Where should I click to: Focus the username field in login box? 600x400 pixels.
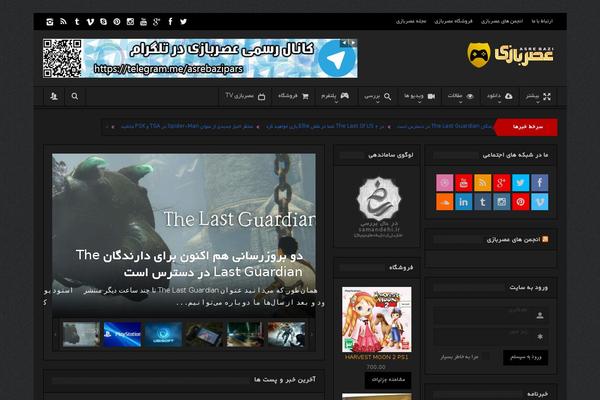(491, 315)
